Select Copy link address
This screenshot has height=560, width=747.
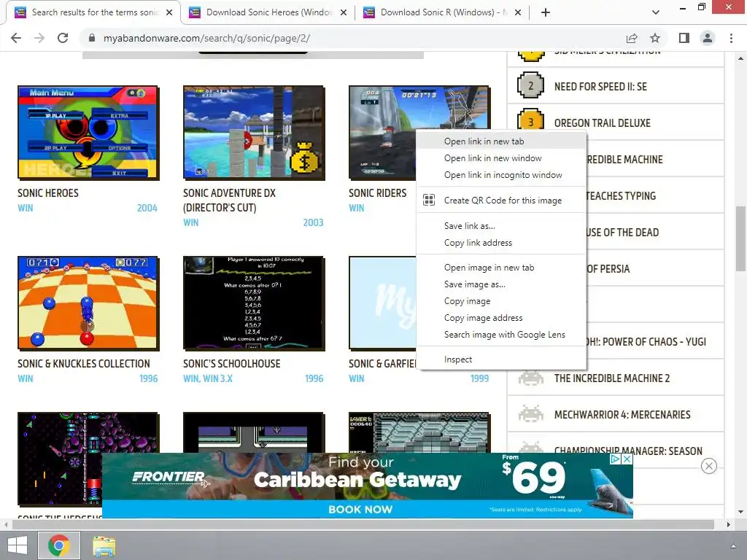[x=501, y=243]
